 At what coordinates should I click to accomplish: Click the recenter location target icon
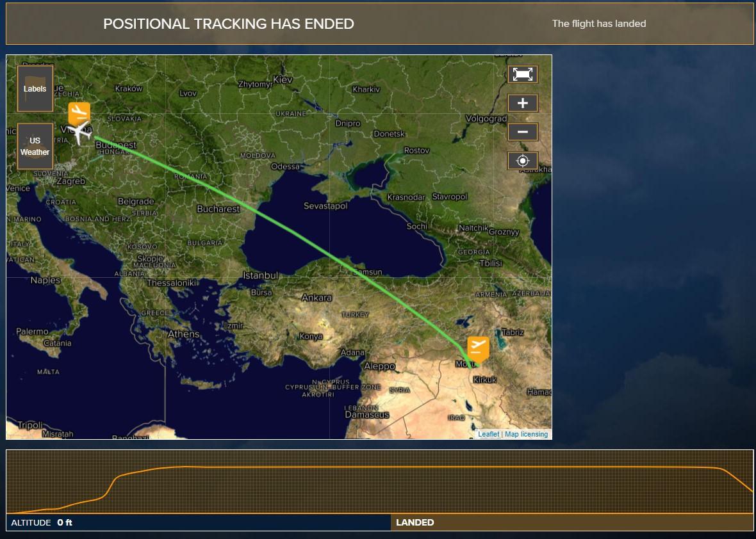pyautogui.click(x=522, y=161)
